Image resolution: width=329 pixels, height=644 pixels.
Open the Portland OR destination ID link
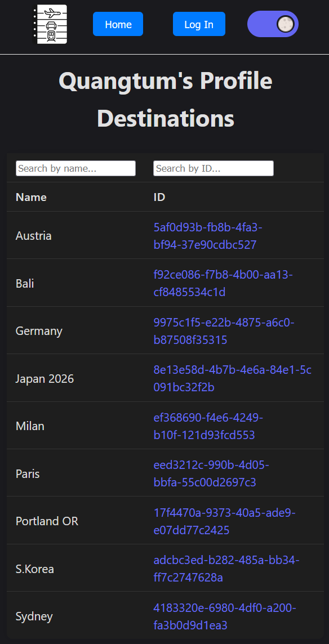[x=225, y=521]
